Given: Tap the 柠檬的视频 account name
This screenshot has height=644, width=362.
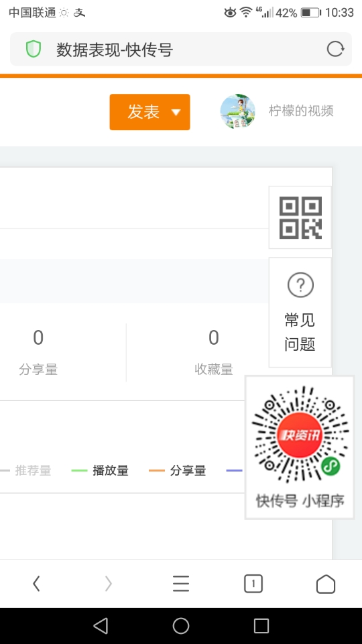Looking at the screenshot, I should pyautogui.click(x=301, y=111).
